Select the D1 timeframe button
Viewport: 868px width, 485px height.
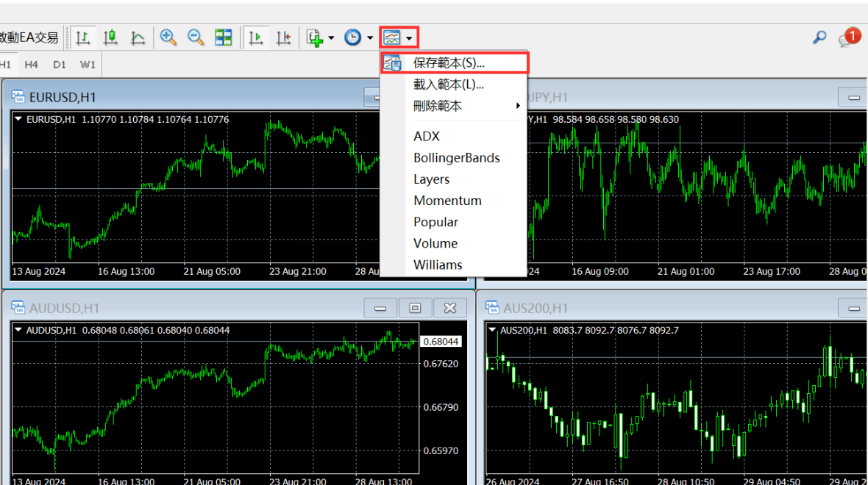pyautogui.click(x=60, y=65)
